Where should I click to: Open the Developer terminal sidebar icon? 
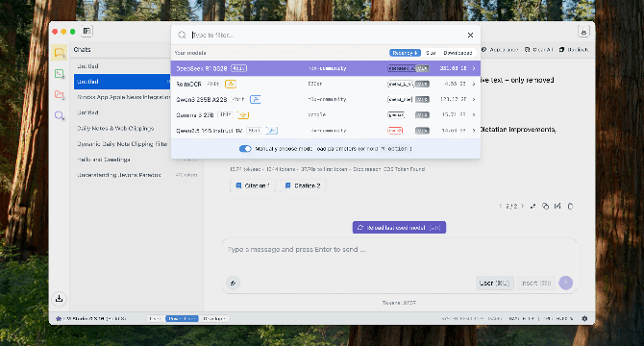point(60,74)
